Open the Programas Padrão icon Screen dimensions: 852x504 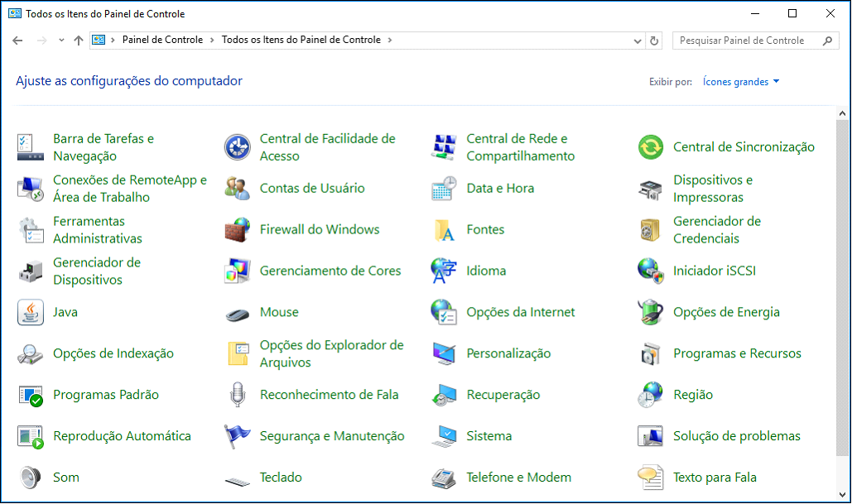[x=31, y=396]
